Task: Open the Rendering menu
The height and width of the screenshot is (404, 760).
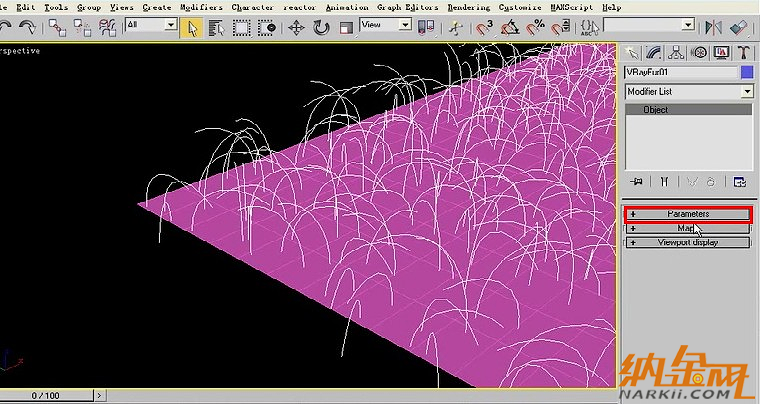Action: [x=469, y=7]
